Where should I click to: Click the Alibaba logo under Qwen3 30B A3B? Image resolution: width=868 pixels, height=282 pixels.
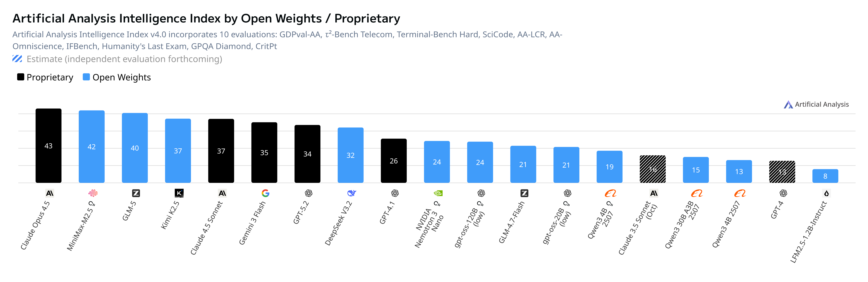point(697,193)
